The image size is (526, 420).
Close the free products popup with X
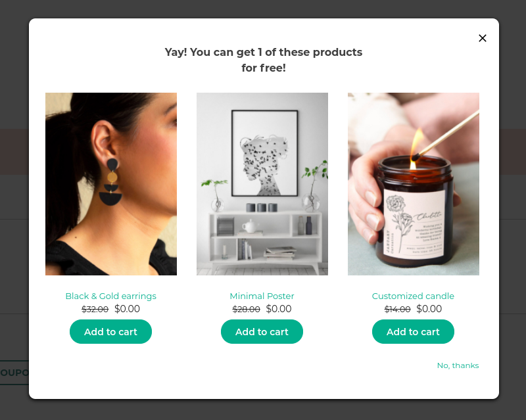click(x=483, y=38)
